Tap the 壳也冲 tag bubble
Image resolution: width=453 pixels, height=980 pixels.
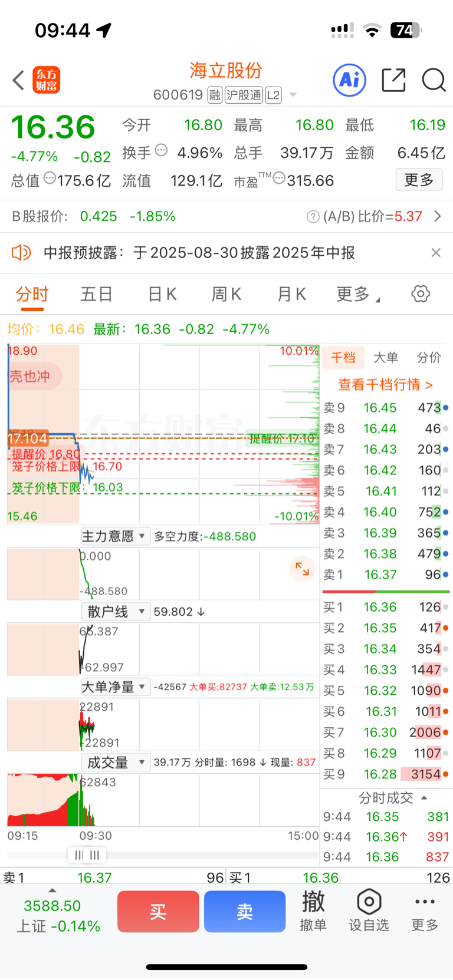[x=34, y=376]
